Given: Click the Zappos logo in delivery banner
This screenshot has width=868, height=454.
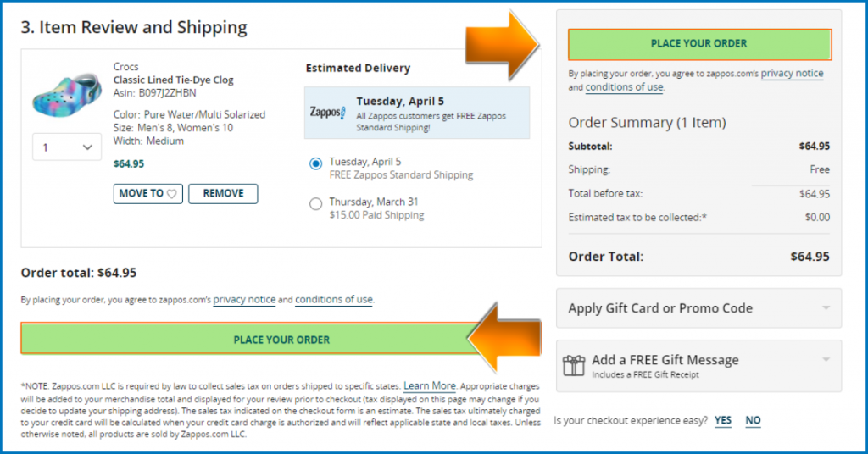Looking at the screenshot, I should (328, 113).
